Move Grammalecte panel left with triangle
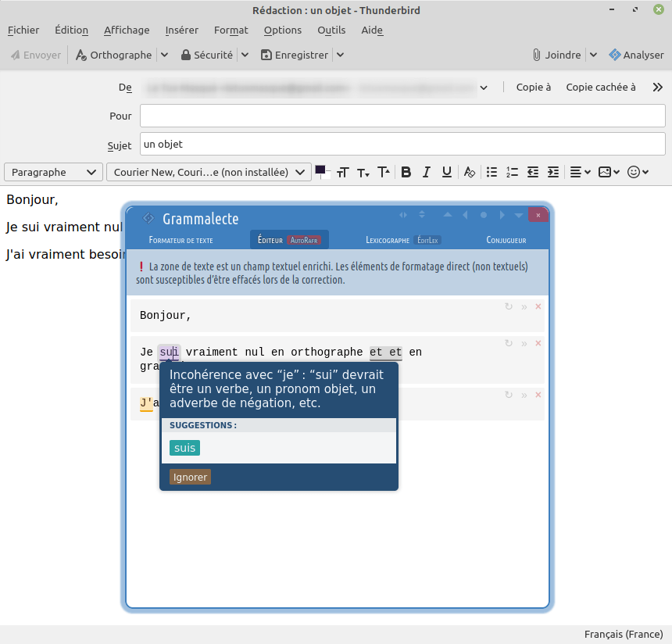The height and width of the screenshot is (644, 672). [x=466, y=215]
